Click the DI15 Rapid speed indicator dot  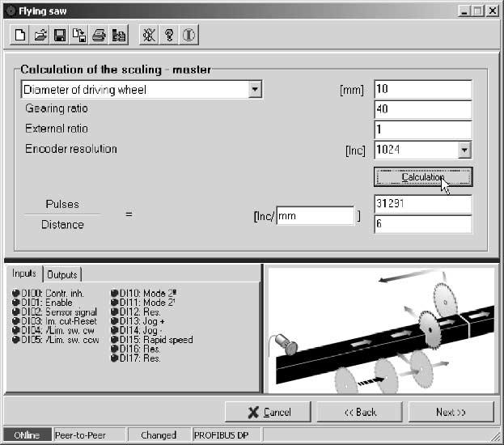coord(114,340)
